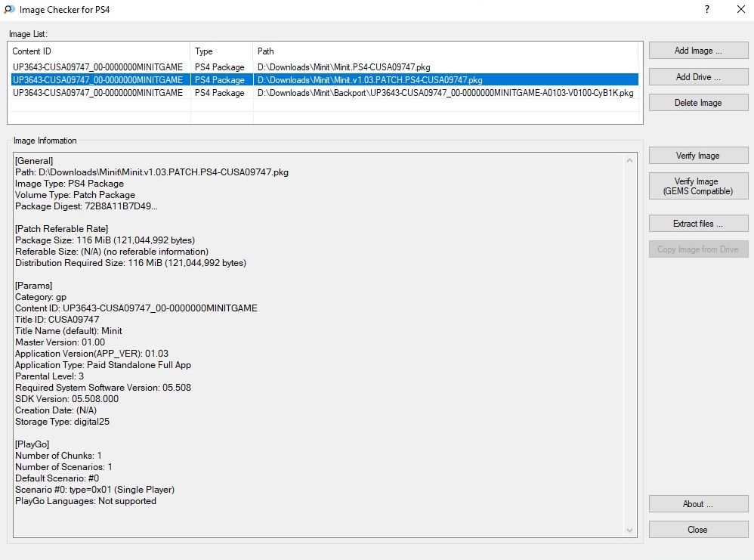The width and height of the screenshot is (754, 560).
Task: Click the scroll up arrow in Image Information
Action: (629, 160)
